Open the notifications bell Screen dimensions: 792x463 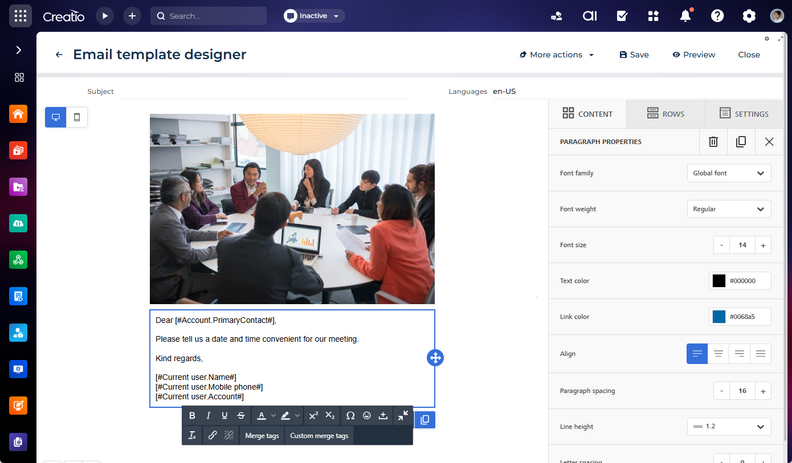click(x=685, y=16)
